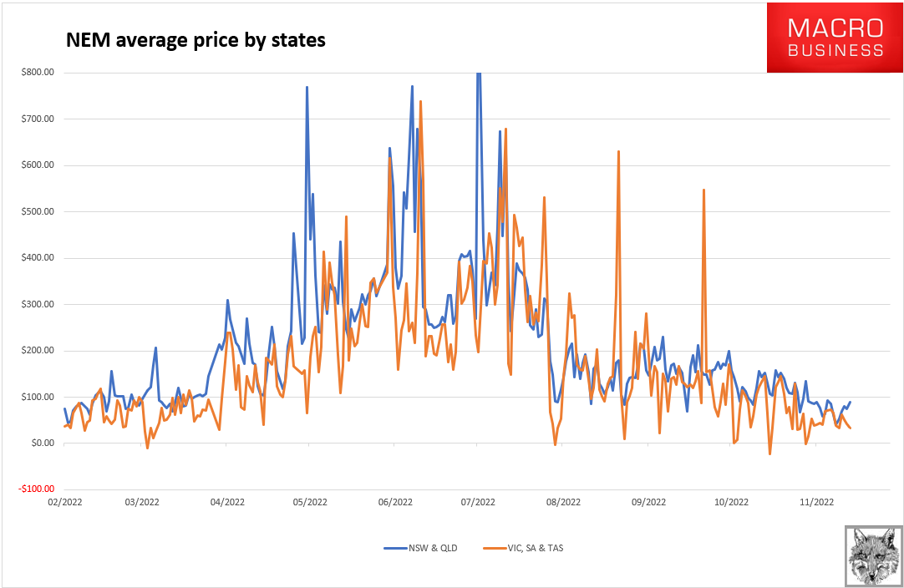Click the 05/2022 x-axis label
Image resolution: width=904 pixels, height=588 pixels.
[308, 502]
